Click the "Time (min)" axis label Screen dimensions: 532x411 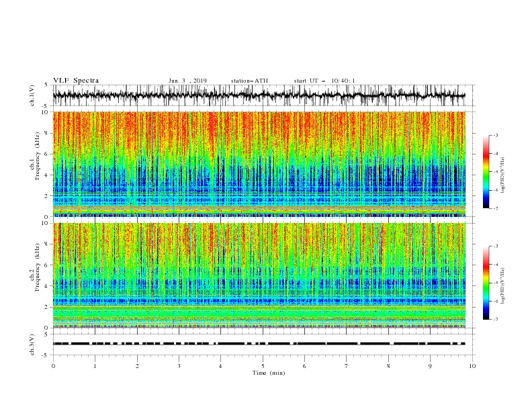pos(269,373)
